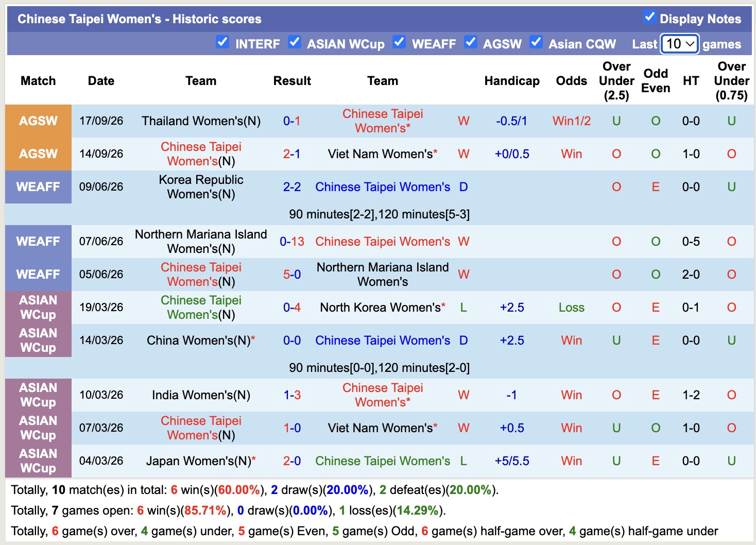
Task: Open the 0-0 result against China Women's
Action: pos(292,340)
